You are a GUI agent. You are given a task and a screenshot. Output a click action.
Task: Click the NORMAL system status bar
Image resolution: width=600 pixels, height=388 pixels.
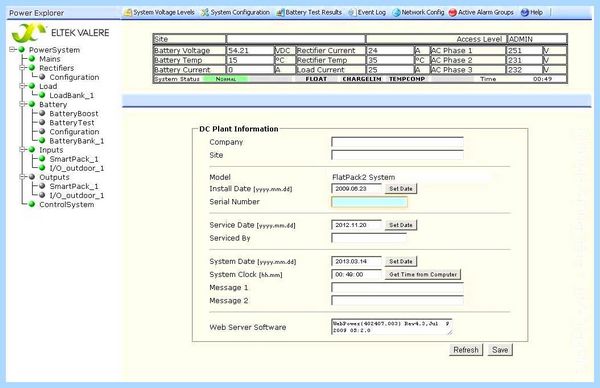(x=226, y=79)
